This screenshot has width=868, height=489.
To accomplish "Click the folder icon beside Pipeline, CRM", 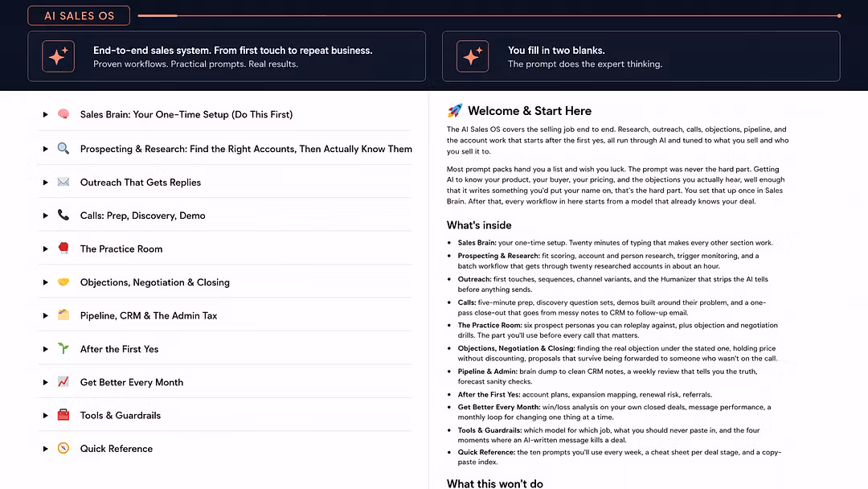I will [x=63, y=315].
